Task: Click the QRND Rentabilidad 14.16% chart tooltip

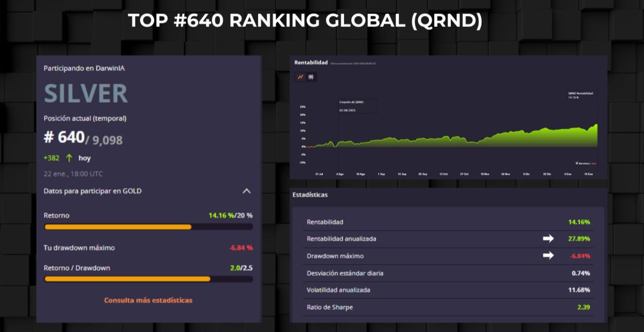Action: click(x=580, y=95)
